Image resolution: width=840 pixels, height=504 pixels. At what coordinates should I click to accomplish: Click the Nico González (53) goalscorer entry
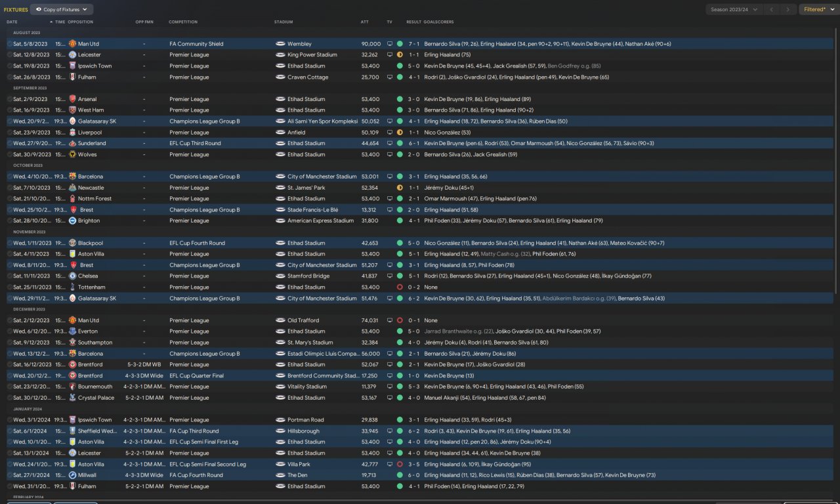point(448,133)
